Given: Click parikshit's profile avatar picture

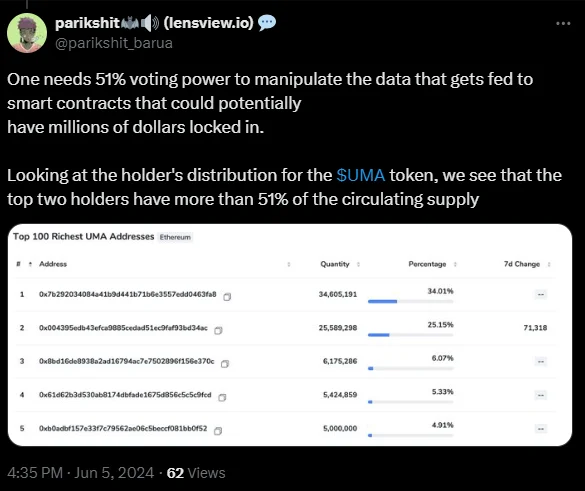Looking at the screenshot, I should pos(27,33).
